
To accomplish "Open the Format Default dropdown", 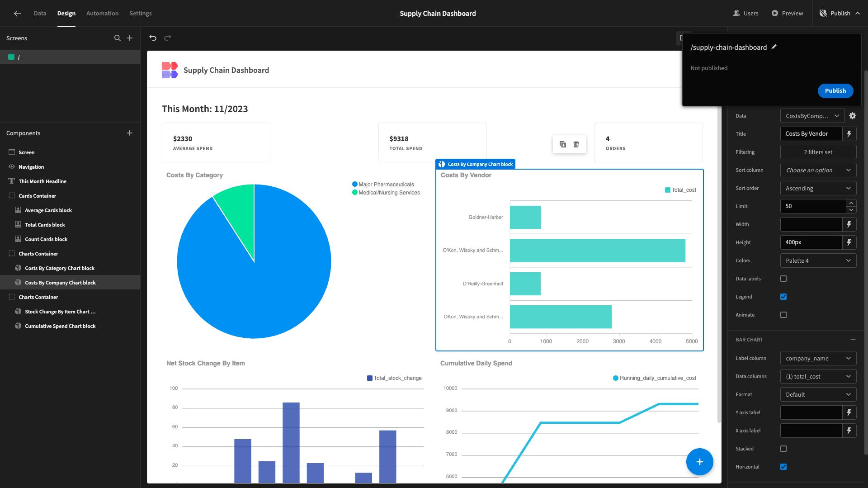I will pyautogui.click(x=818, y=394).
